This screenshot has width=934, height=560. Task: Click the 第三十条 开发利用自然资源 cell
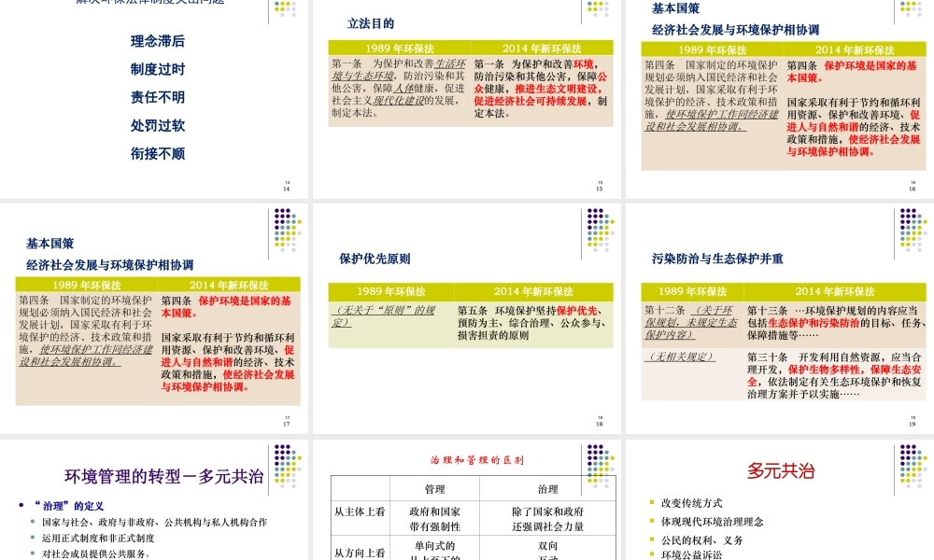pos(836,375)
